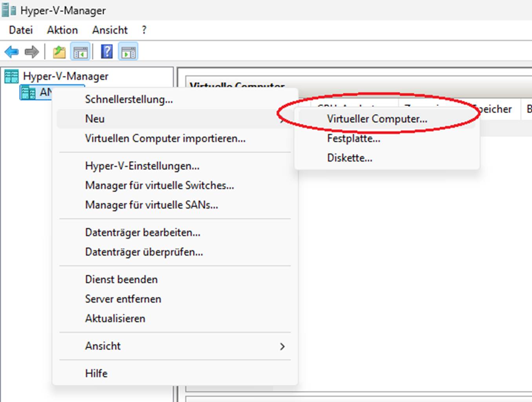Viewport: 532px width, 402px height.
Task: Open the Ansicht menu in menu bar
Action: point(110,30)
